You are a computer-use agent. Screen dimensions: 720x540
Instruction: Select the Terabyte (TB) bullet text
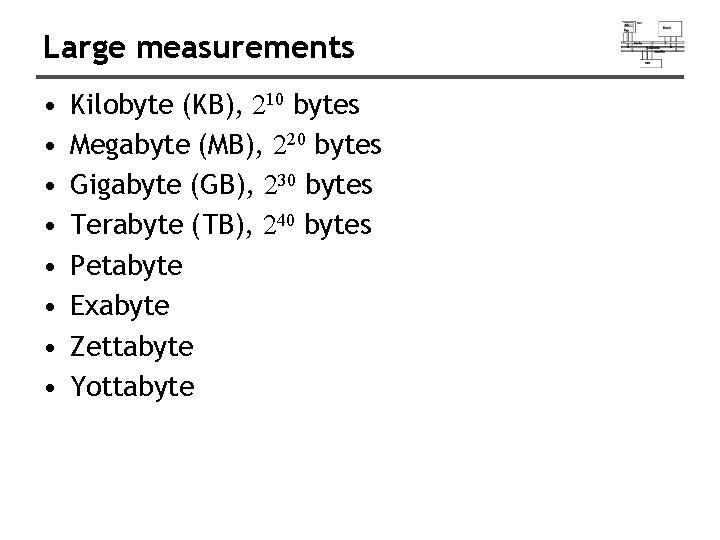click(221, 226)
